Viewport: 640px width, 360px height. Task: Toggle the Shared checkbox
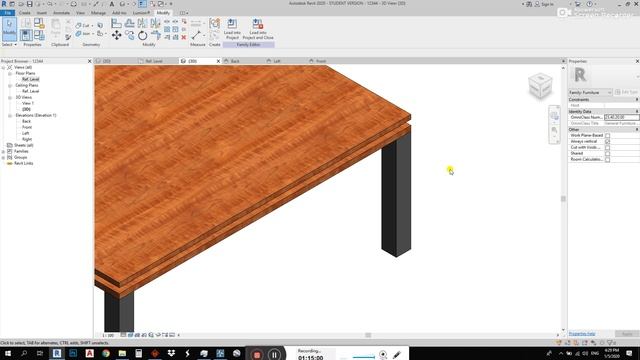tap(607, 153)
